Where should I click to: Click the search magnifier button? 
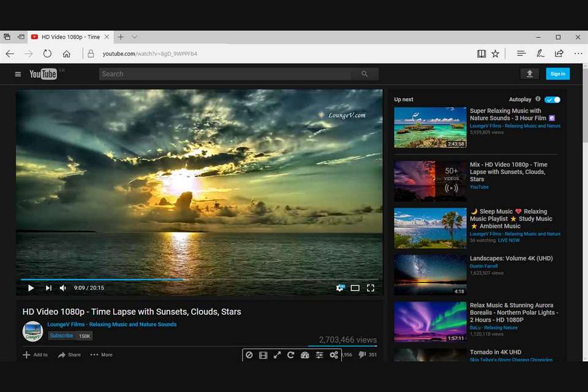click(364, 74)
